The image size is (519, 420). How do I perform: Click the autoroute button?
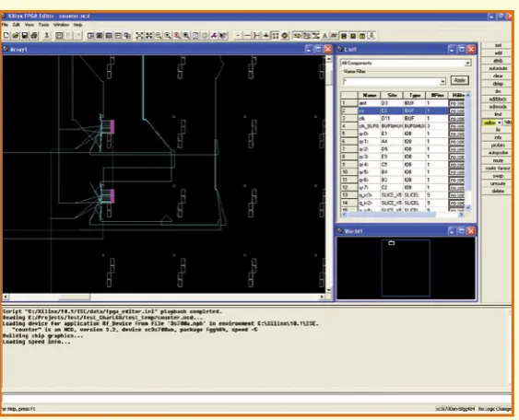pyautogui.click(x=498, y=68)
